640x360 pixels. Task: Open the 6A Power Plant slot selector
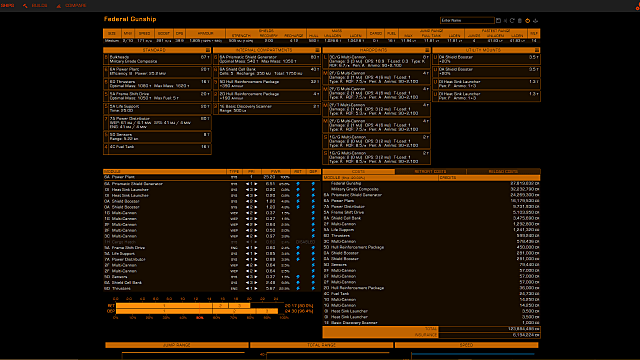point(157,72)
